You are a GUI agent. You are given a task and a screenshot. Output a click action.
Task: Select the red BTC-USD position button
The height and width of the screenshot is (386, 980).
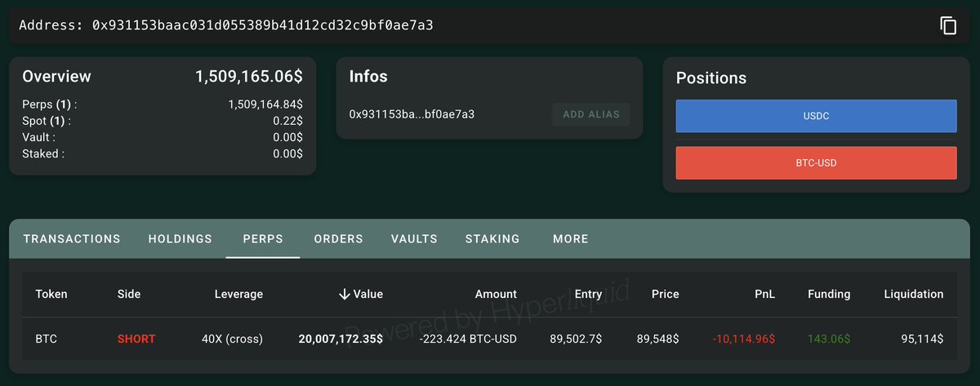816,163
